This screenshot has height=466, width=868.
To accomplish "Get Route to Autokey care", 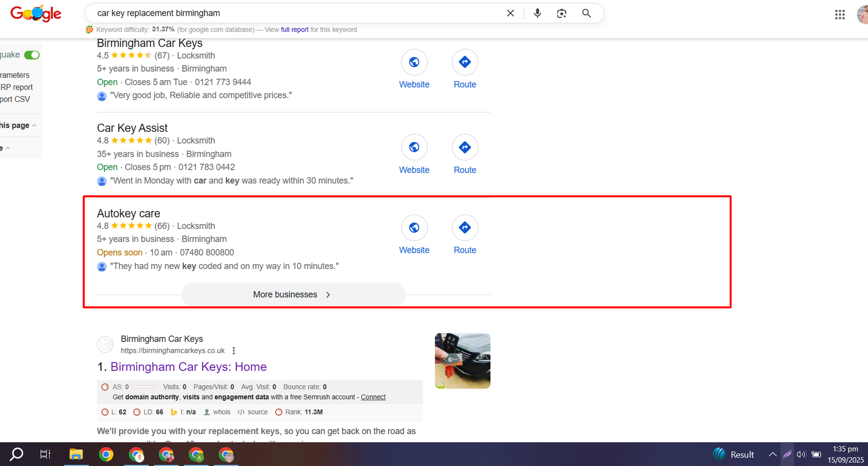I will (x=464, y=228).
